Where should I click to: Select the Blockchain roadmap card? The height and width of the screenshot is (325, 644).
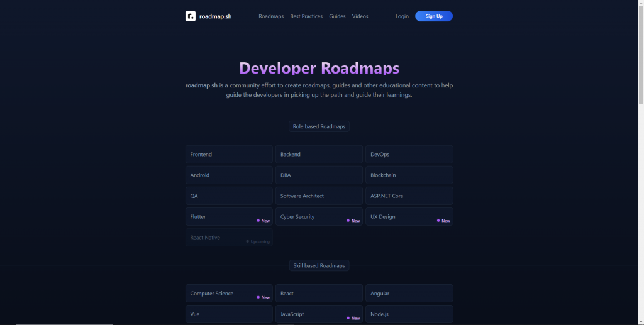pos(409,175)
